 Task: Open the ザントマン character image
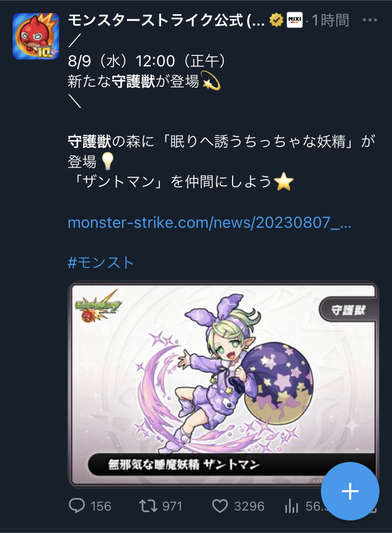click(223, 385)
